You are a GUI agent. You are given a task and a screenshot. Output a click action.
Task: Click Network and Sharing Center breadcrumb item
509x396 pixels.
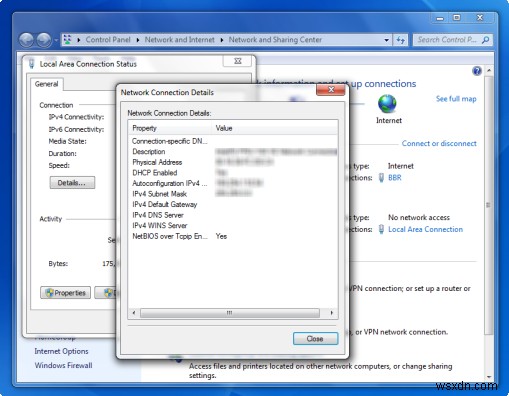pos(275,40)
